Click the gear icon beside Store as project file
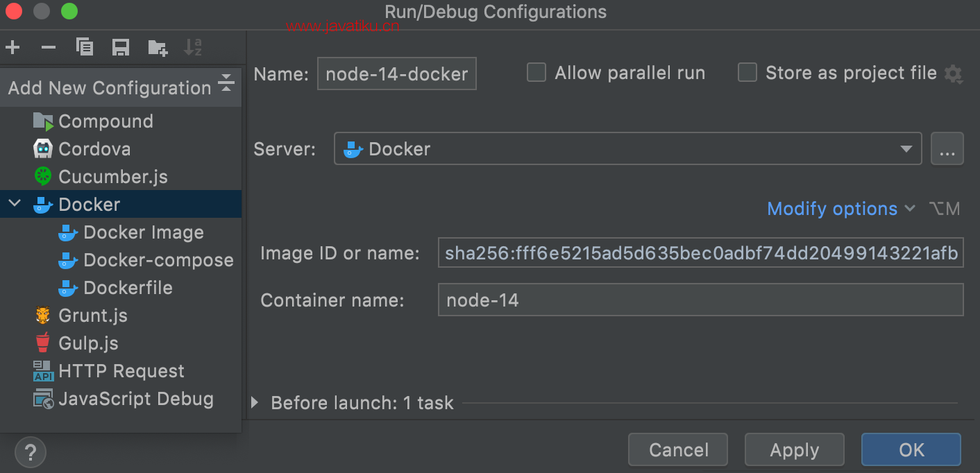980x473 pixels. 954,74
